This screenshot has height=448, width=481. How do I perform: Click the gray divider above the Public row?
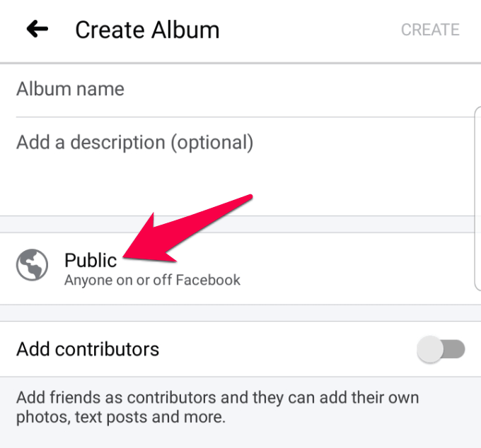coord(240,224)
